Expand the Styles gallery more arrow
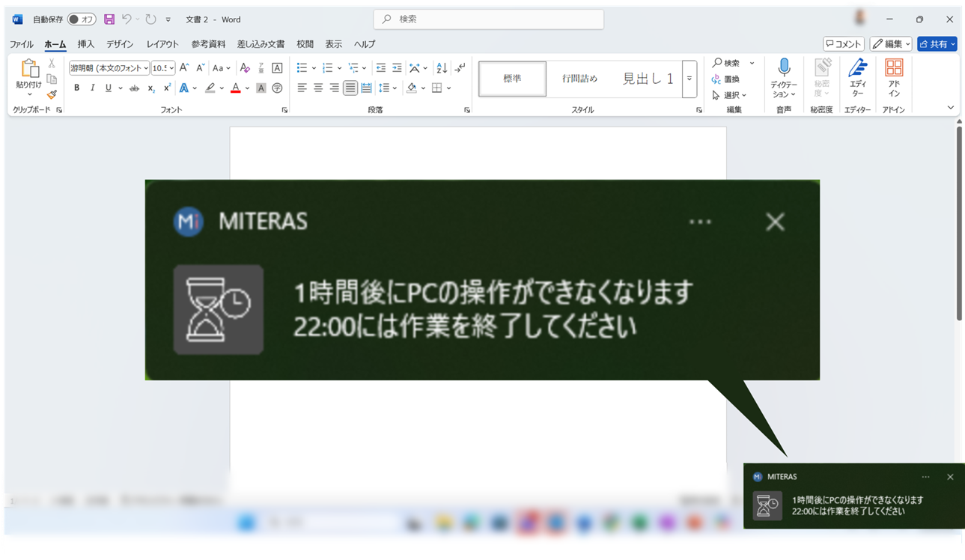The height and width of the screenshot is (560, 965). [x=689, y=79]
